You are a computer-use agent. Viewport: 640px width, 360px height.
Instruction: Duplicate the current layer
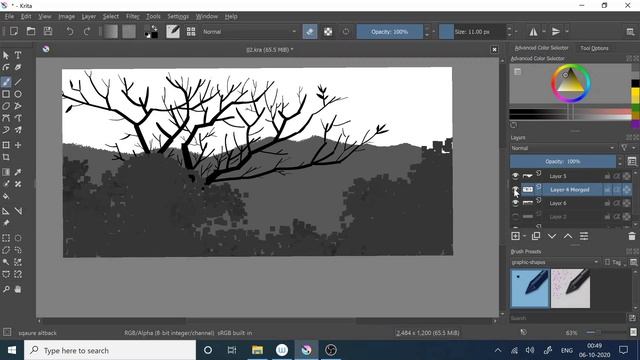[536, 236]
